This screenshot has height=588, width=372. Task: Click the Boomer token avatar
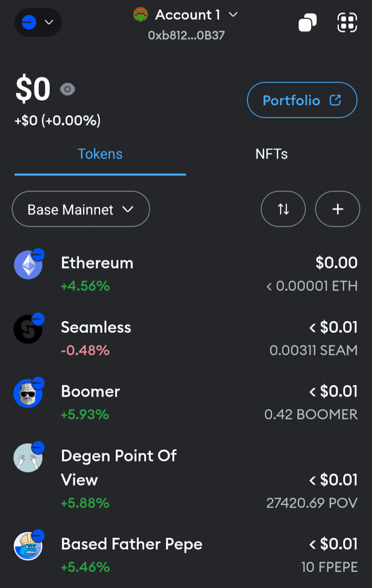tap(28, 394)
